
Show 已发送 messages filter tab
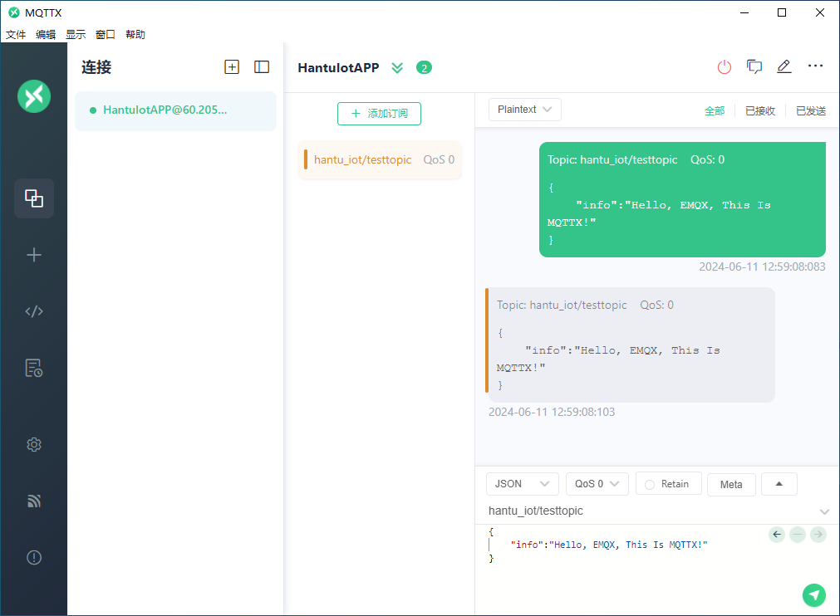tap(811, 110)
